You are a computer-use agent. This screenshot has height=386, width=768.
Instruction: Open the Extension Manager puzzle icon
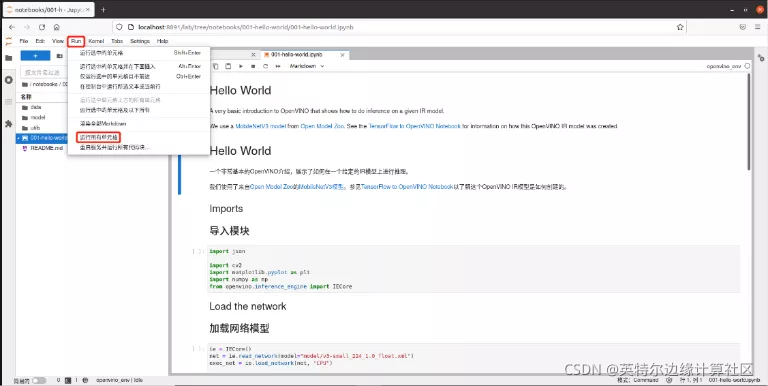coord(8,124)
